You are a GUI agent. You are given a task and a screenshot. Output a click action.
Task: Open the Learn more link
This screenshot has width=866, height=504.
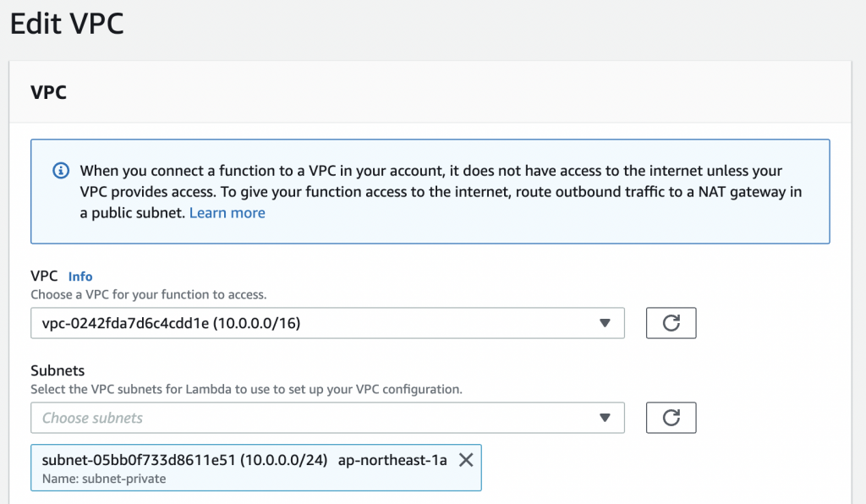coord(227,213)
